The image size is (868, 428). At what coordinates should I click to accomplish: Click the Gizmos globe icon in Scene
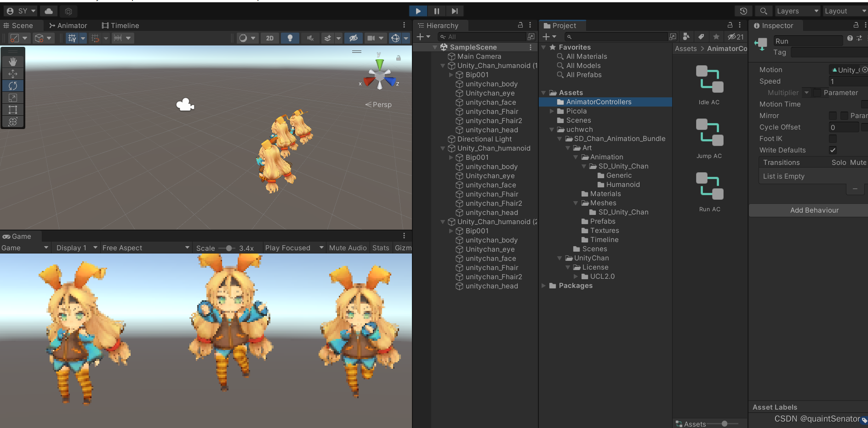(x=395, y=38)
